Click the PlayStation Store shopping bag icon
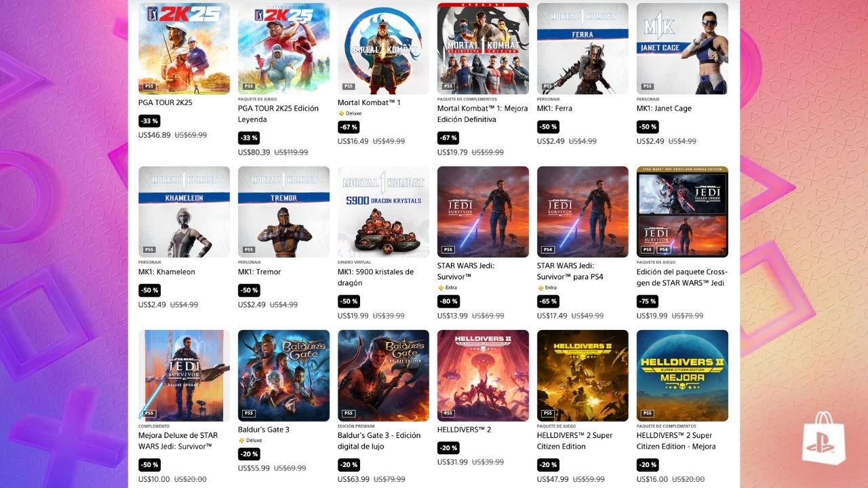This screenshot has width=868, height=488. (x=824, y=438)
